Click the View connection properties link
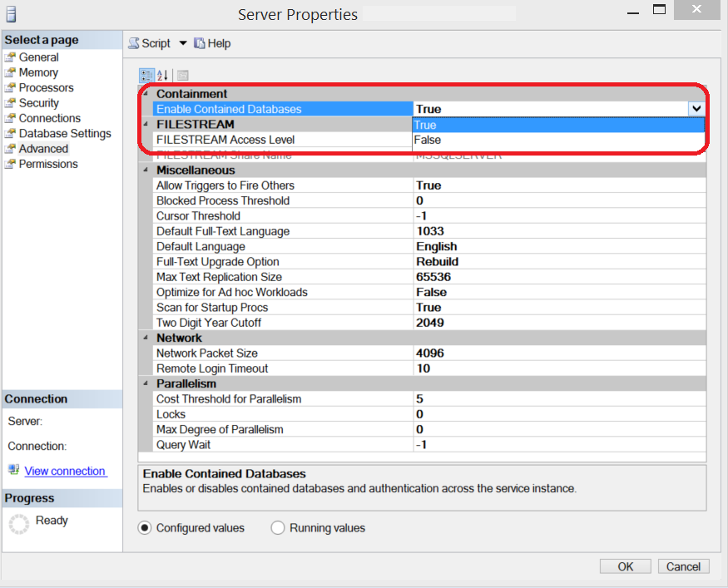 [65, 471]
